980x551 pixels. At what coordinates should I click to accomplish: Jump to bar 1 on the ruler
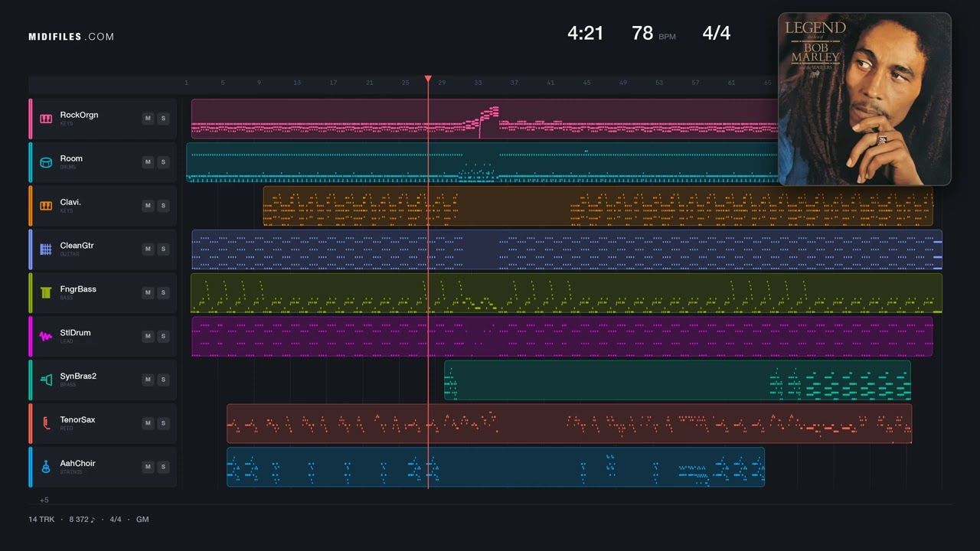click(x=186, y=83)
